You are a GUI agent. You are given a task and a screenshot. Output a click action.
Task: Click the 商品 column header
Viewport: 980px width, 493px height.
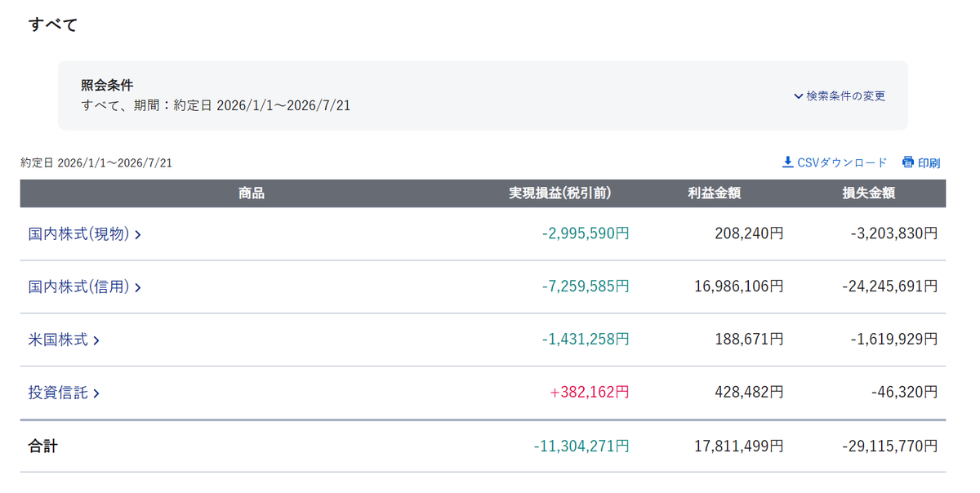[252, 193]
